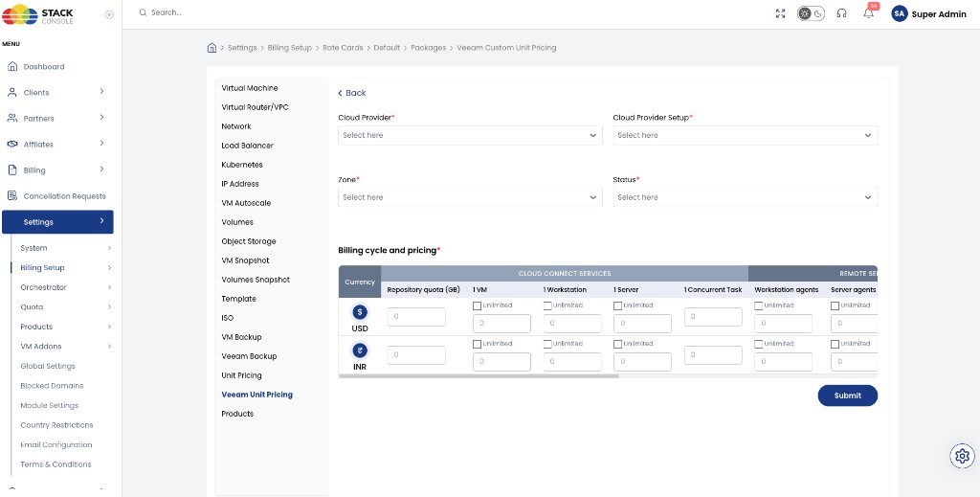Open Country Restrictions in sidebar
The width and height of the screenshot is (980, 497).
[56, 425]
